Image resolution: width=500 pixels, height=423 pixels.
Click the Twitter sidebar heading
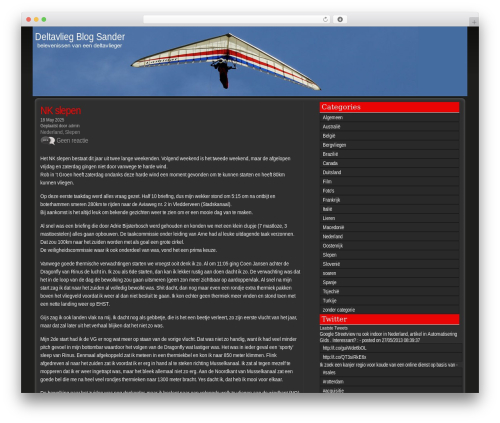coord(389,319)
